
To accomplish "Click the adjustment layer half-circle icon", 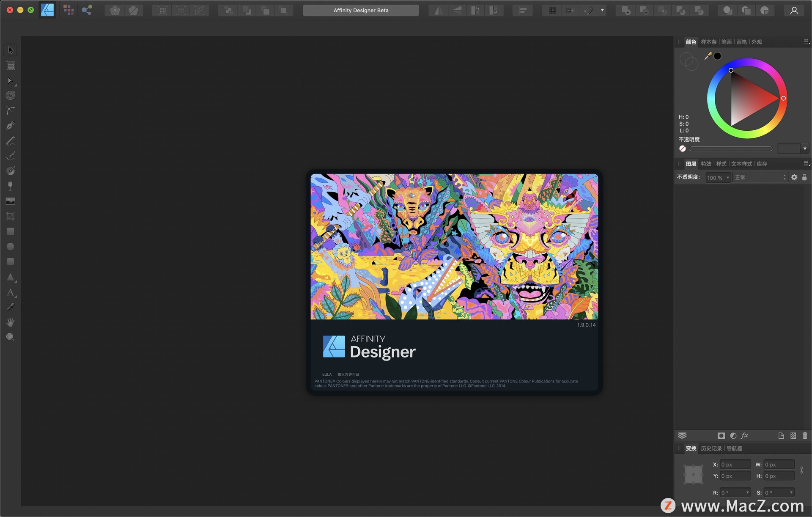I will pyautogui.click(x=733, y=436).
